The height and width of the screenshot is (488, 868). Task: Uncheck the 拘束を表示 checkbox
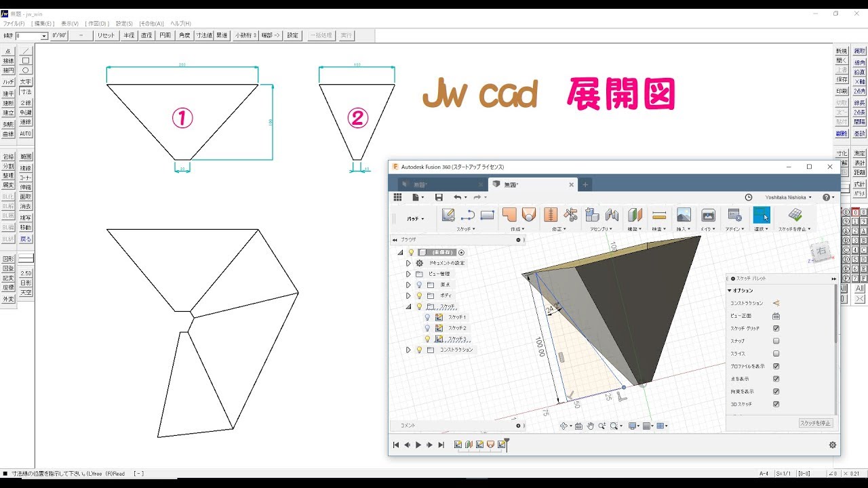(776, 391)
